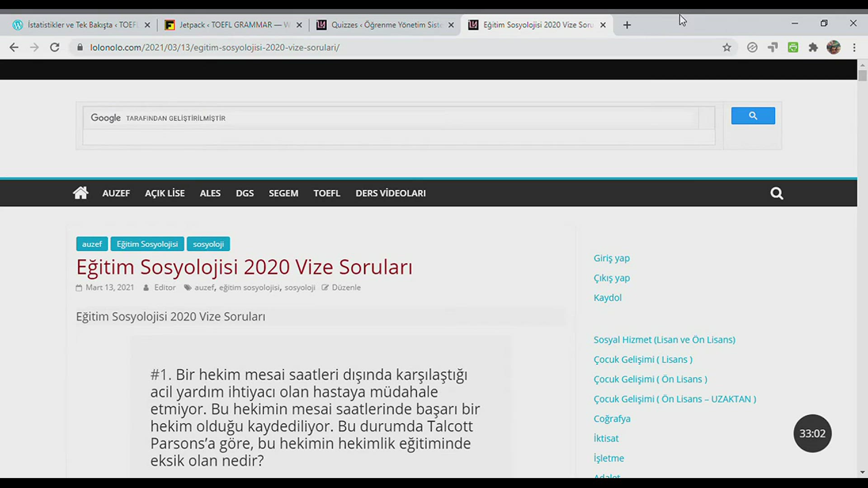Open the browser extensions puzzle icon

click(x=813, y=47)
